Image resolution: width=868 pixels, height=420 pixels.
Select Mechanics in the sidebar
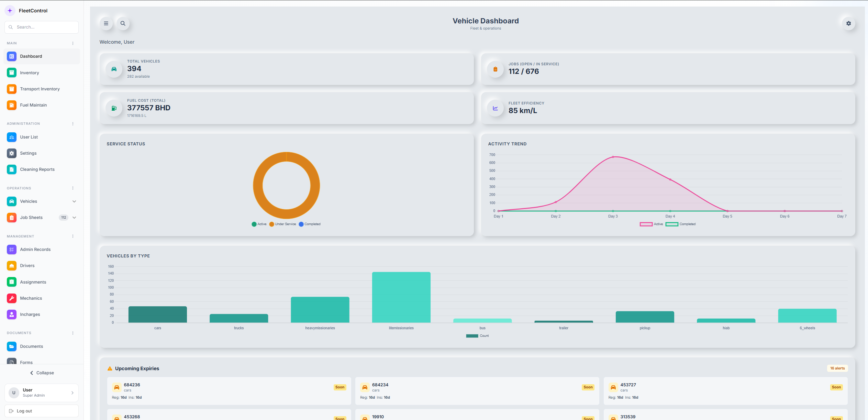coord(42,298)
